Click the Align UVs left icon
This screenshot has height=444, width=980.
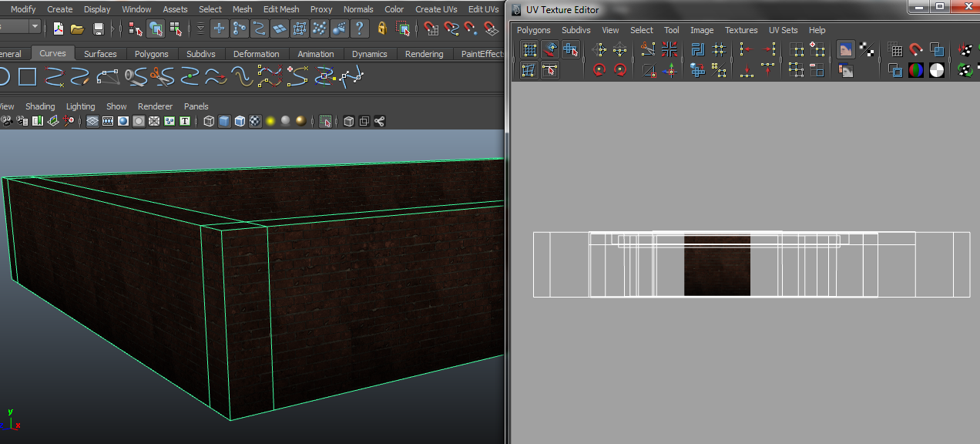pyautogui.click(x=746, y=50)
